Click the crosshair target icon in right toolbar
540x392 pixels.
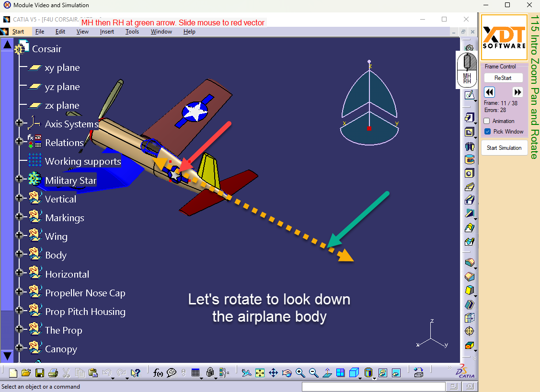pyautogui.click(x=470, y=331)
